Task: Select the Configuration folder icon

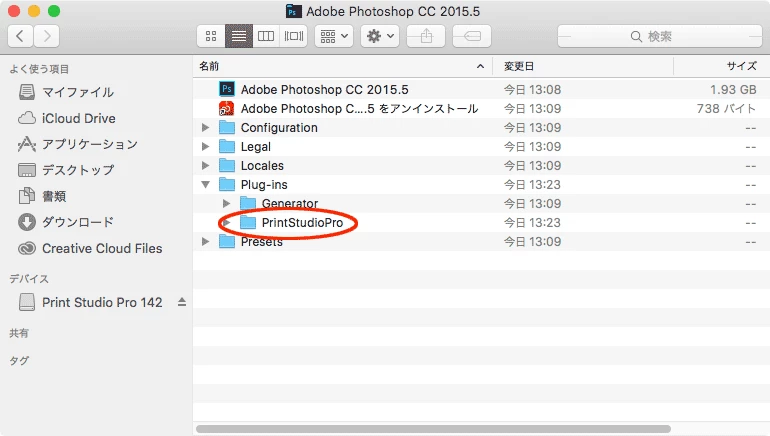Action: (x=226, y=127)
